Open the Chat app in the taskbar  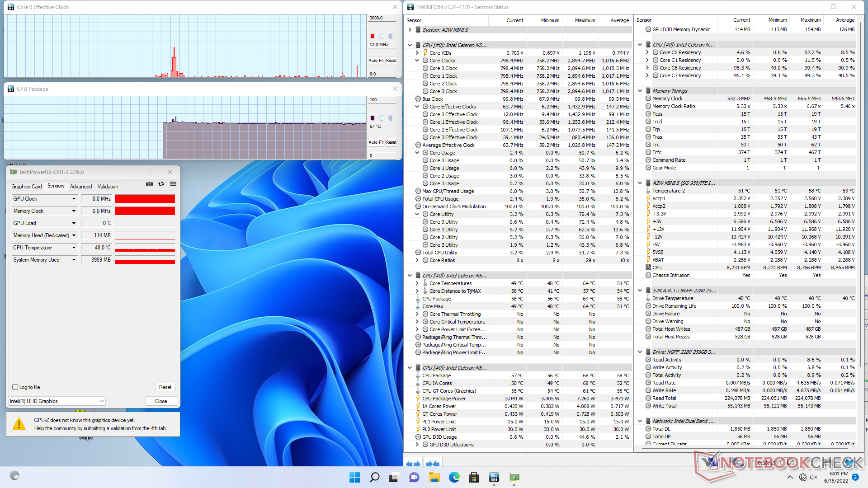(414, 477)
